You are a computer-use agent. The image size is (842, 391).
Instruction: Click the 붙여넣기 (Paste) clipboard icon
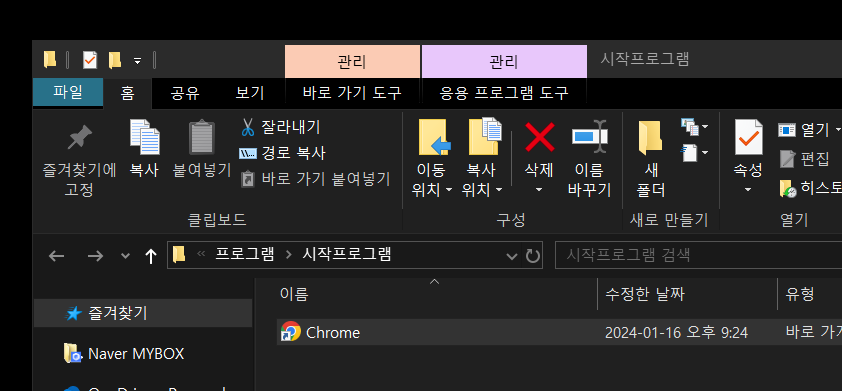[x=202, y=137]
